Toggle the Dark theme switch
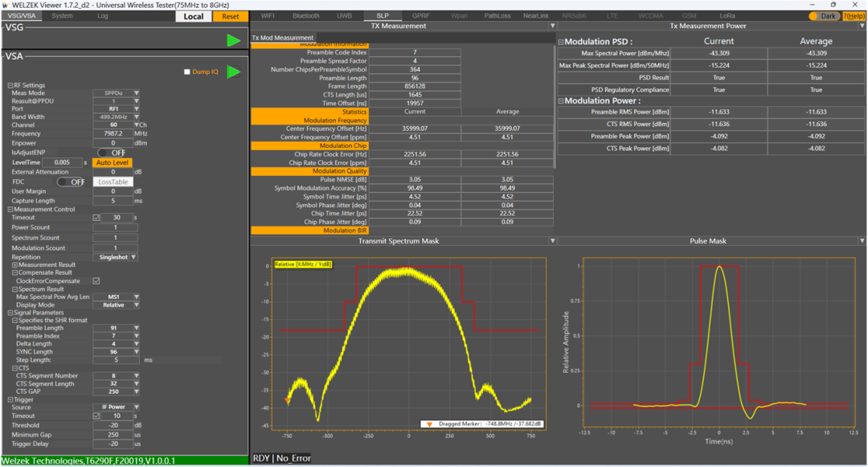This screenshot has width=868, height=467. (825, 16)
